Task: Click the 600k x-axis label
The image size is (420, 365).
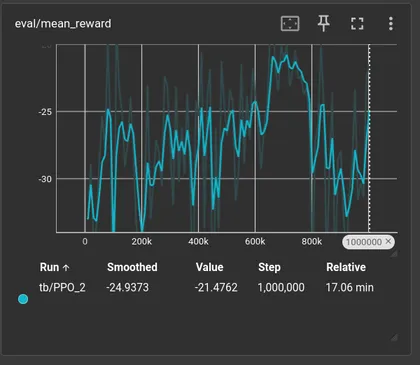Action: (255, 241)
